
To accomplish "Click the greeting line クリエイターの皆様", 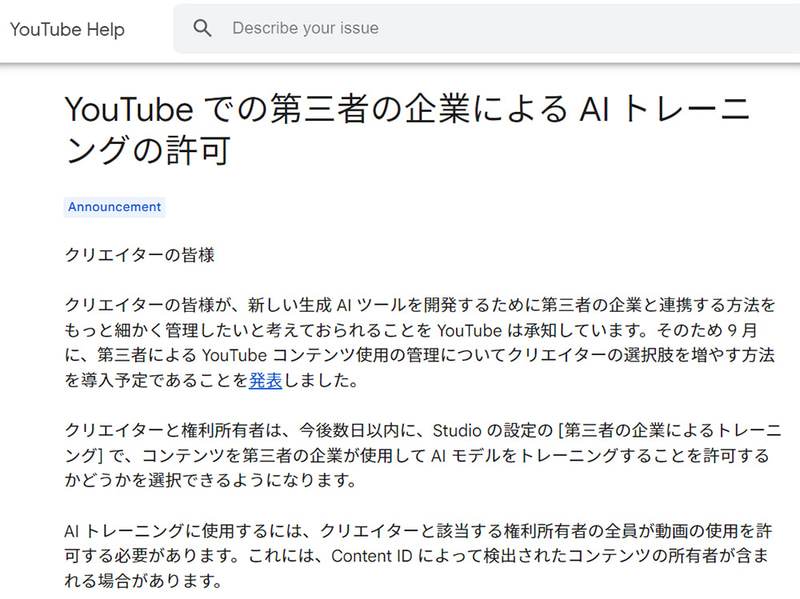I will point(140,255).
